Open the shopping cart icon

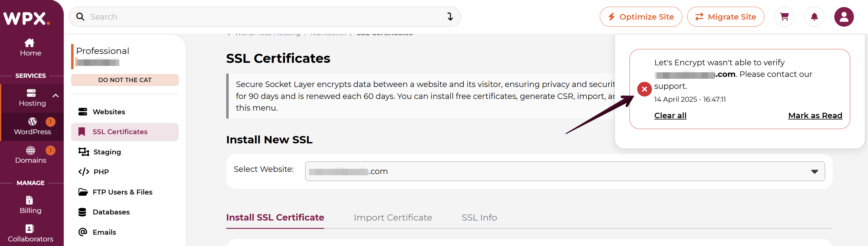(784, 17)
